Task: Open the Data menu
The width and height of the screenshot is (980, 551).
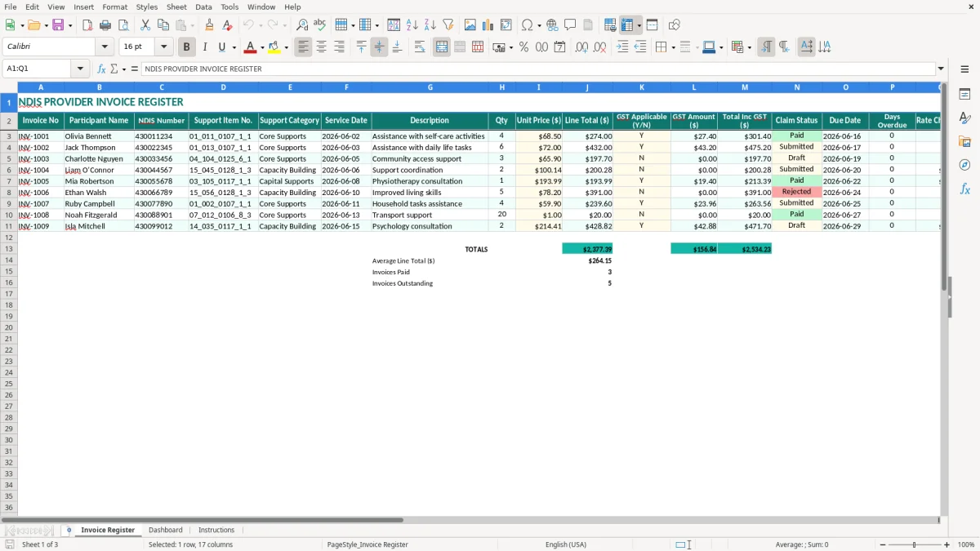Action: [203, 7]
